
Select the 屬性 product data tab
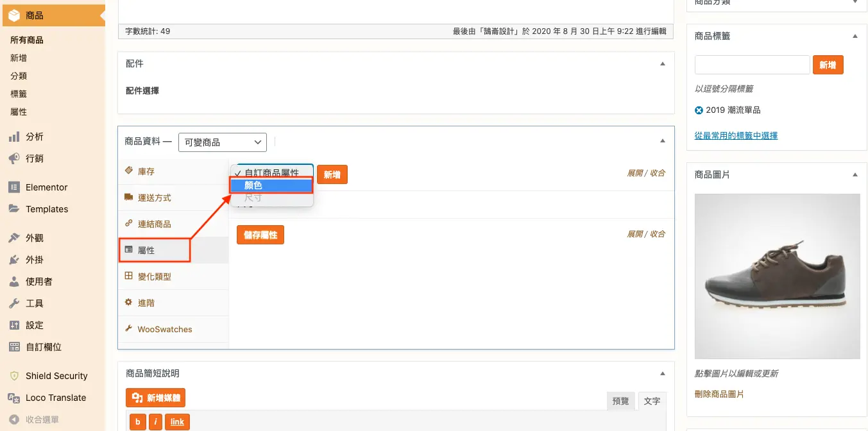coord(173,250)
